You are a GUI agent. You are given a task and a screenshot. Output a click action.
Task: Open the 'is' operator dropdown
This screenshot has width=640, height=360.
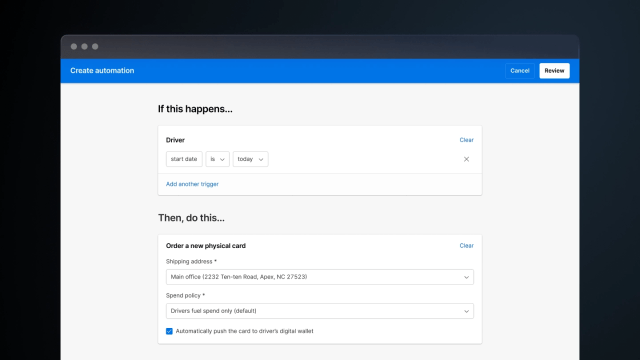(x=218, y=159)
